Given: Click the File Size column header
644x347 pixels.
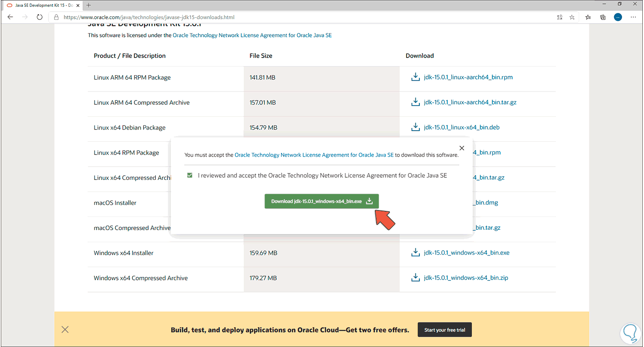Looking at the screenshot, I should click(261, 56).
